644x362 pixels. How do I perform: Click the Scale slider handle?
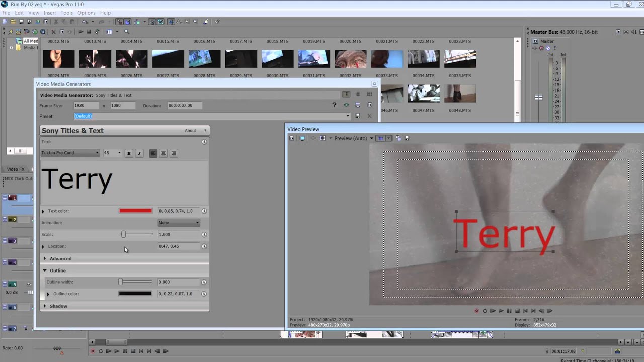123,234
